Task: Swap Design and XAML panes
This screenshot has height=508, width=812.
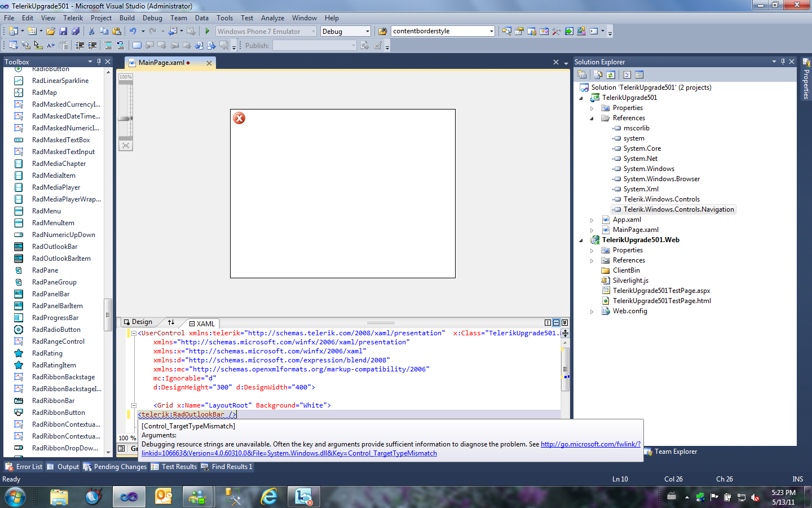Action: [171, 322]
